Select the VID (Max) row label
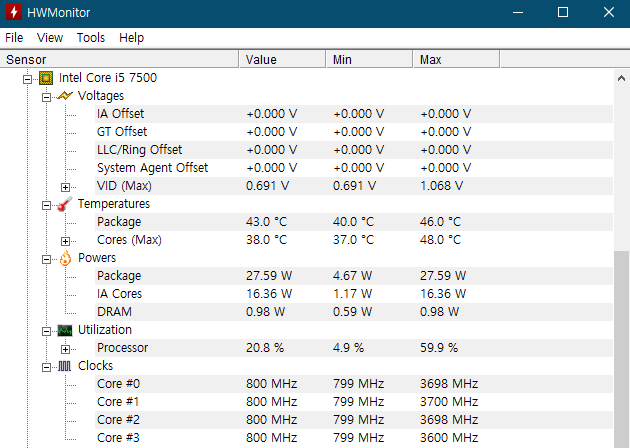The width and height of the screenshot is (630, 448). click(125, 186)
